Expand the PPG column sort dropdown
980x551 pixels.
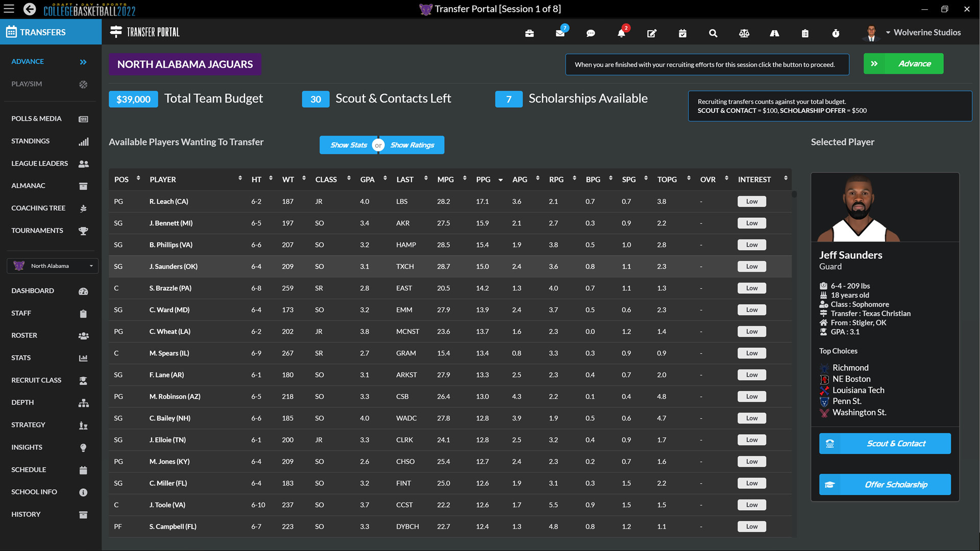499,179
